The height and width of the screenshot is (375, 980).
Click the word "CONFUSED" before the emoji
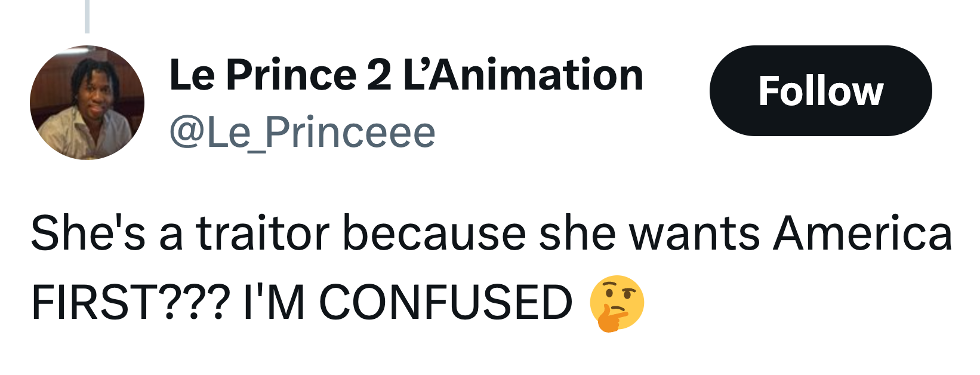click(446, 302)
